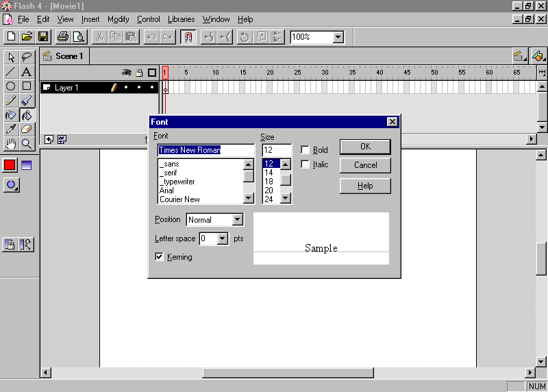Select the Hand tool
Viewport: 548px width, 392px height.
(11, 144)
